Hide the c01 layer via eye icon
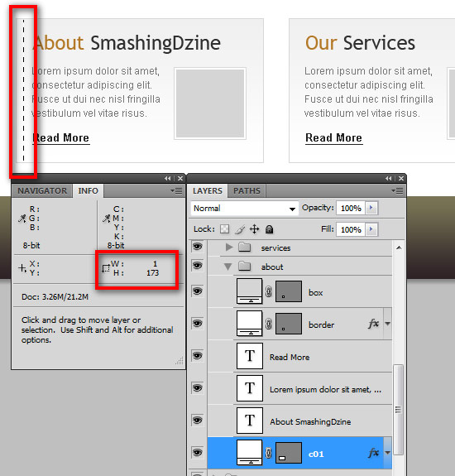Viewport: 455px width, 476px height. [x=198, y=453]
